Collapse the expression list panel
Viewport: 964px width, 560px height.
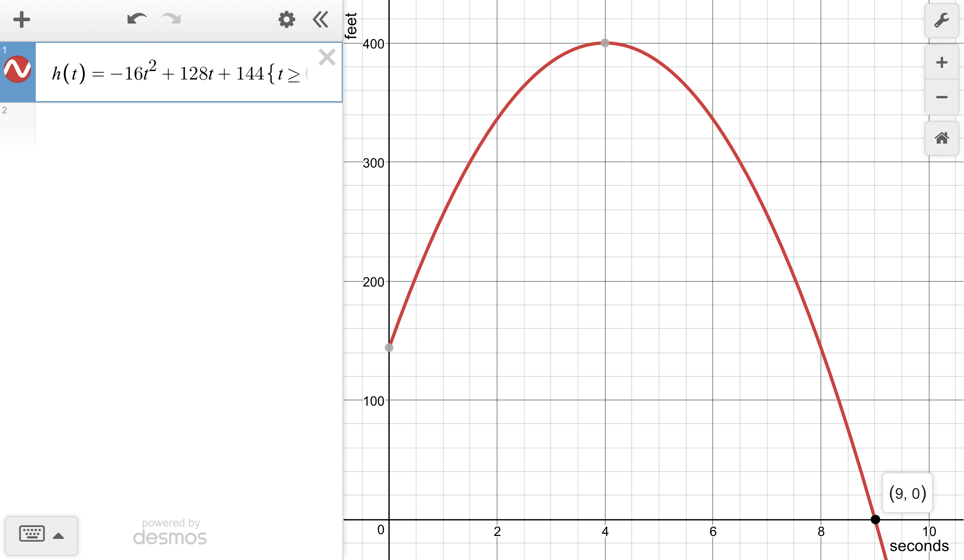[321, 20]
